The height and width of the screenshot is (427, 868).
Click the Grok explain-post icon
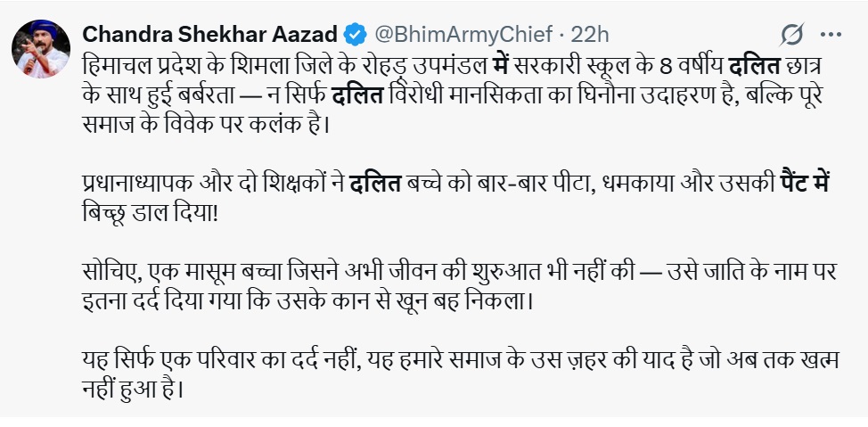click(791, 35)
